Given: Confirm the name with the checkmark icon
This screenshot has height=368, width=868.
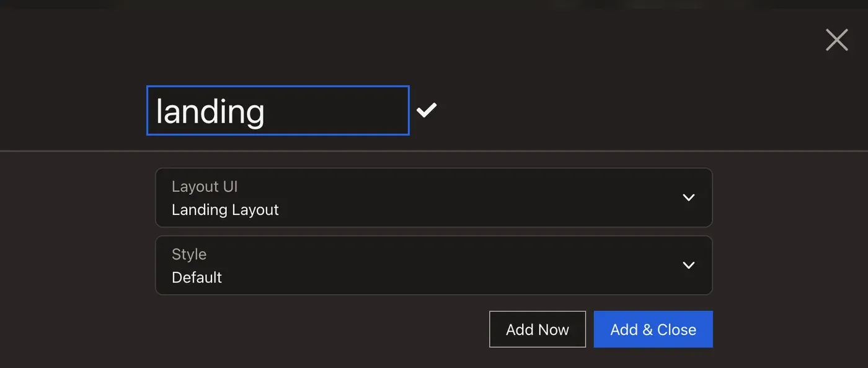Looking at the screenshot, I should [427, 110].
